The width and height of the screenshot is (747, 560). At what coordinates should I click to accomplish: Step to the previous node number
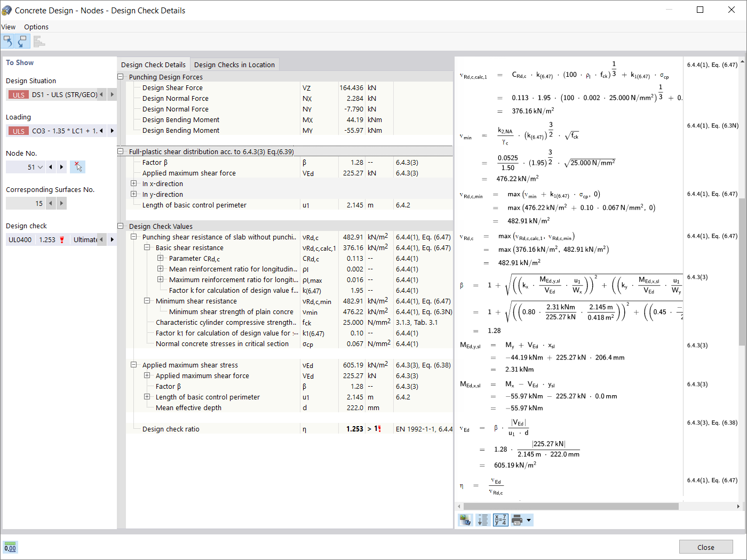pos(51,167)
